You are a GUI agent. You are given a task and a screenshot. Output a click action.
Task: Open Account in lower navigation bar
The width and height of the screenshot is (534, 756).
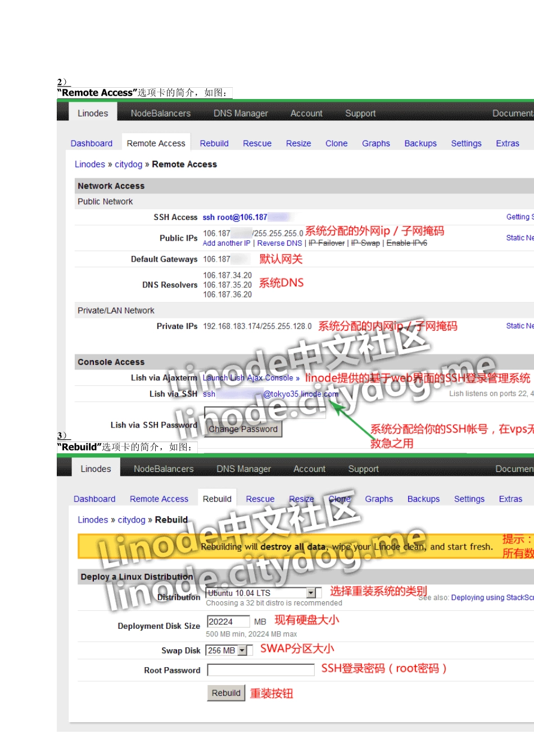pos(309,469)
